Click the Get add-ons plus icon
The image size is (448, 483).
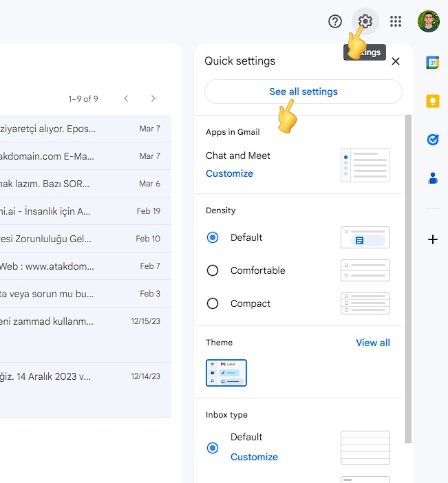click(x=433, y=239)
